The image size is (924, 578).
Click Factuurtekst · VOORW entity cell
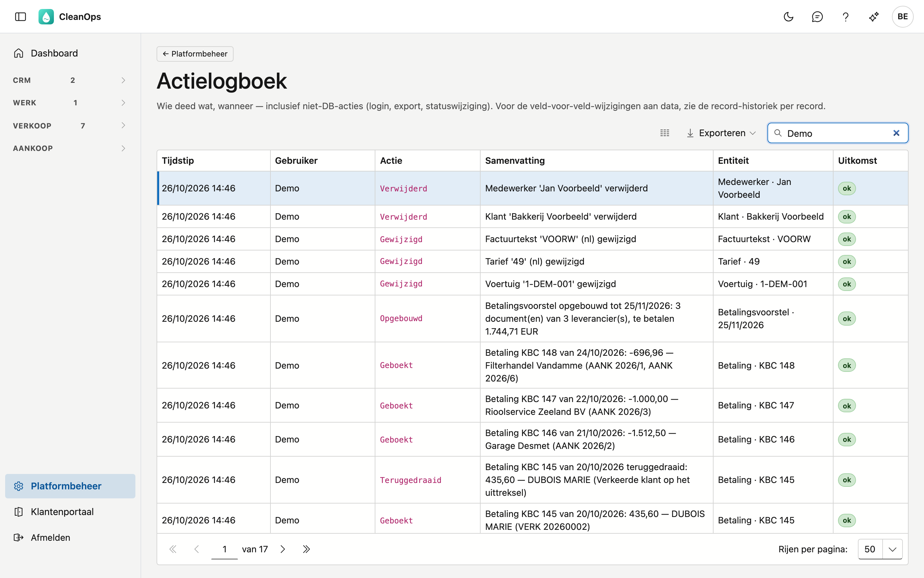[x=773, y=239]
